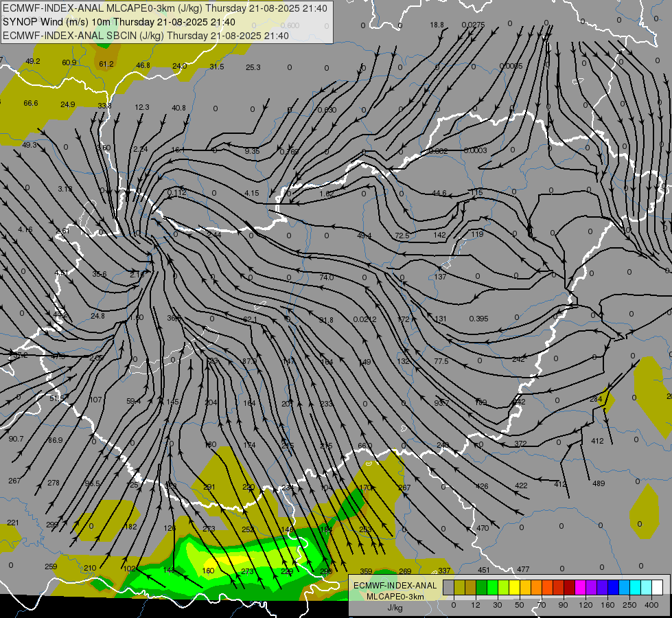
Task: Click the legend tick label 250
Action: (629, 605)
